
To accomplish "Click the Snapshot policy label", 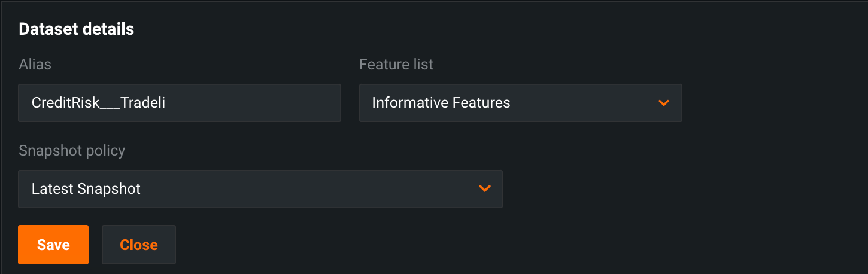I will [72, 151].
